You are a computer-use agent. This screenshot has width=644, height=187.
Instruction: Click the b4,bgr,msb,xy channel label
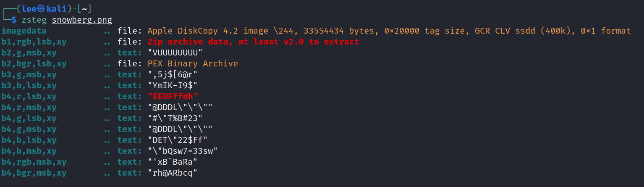coord(34,173)
